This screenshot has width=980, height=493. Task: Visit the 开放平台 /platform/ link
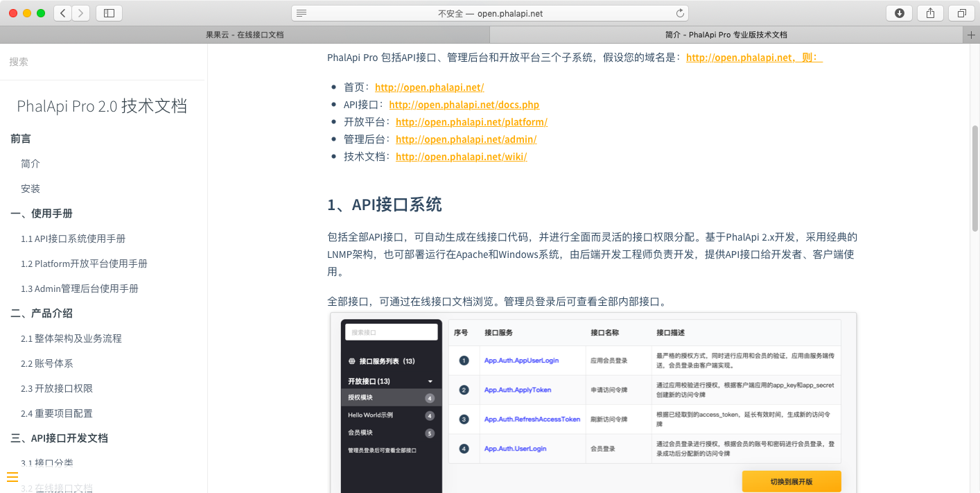coord(471,122)
